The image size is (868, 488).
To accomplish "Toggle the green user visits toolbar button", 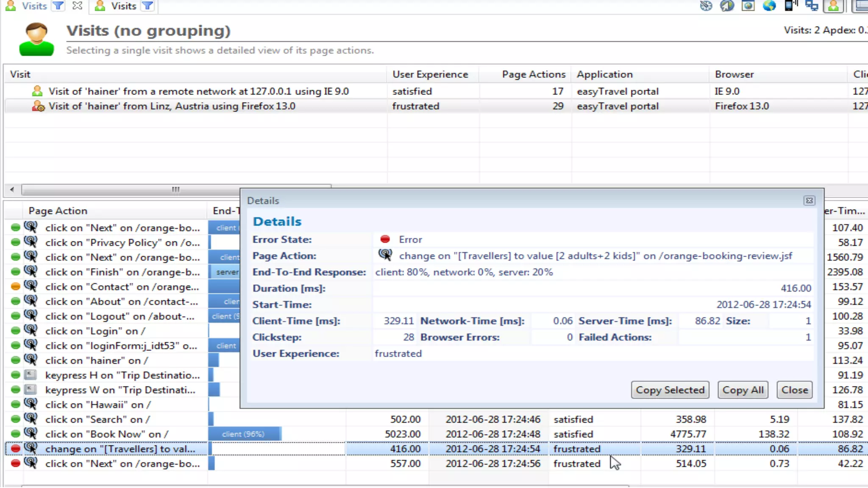I will [x=833, y=6].
